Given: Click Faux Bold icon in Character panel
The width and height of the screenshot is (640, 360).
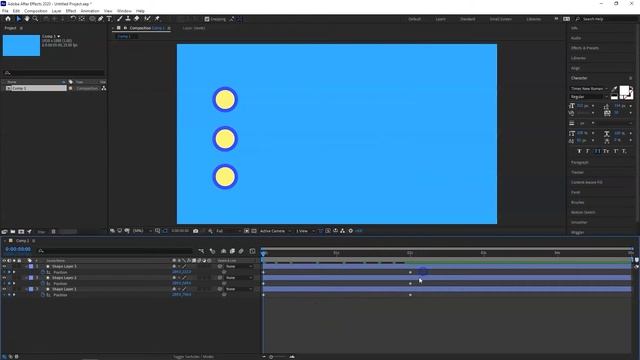Looking at the screenshot, I should (x=579, y=151).
